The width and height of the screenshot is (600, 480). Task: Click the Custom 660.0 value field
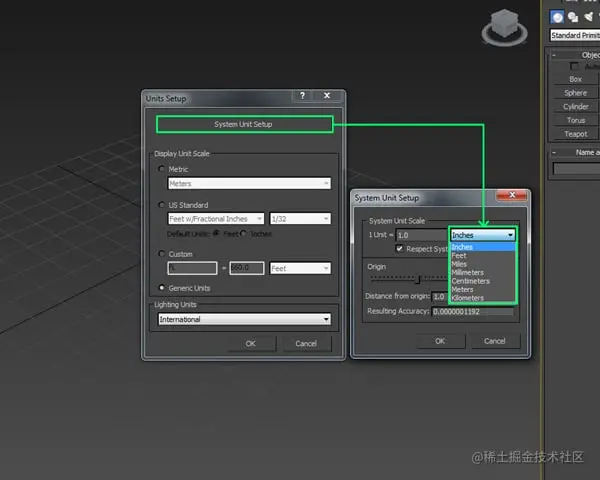tap(247, 268)
